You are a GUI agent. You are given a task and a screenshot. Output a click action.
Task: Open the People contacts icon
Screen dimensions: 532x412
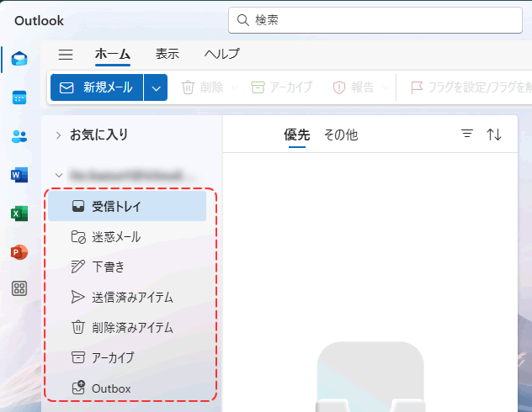point(19,136)
